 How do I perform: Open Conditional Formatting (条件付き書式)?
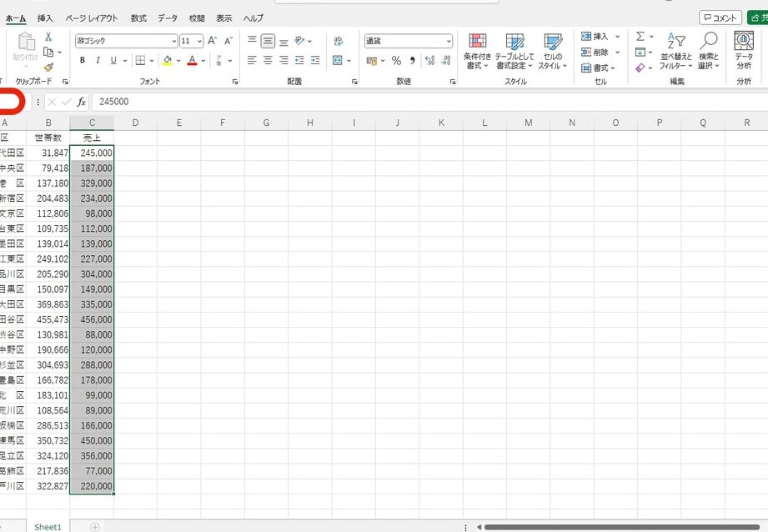coord(477,52)
